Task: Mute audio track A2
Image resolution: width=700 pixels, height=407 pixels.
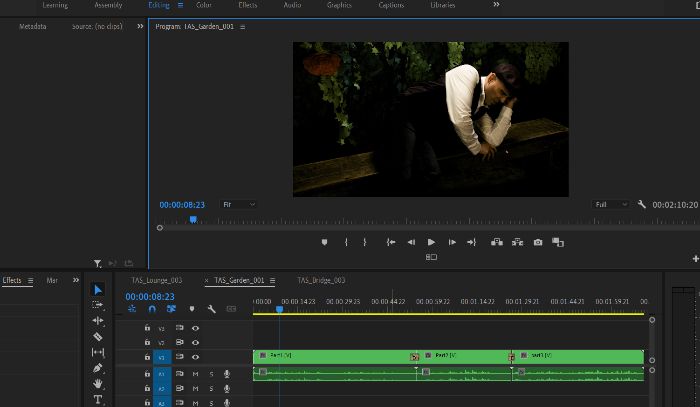Action: [x=196, y=389]
